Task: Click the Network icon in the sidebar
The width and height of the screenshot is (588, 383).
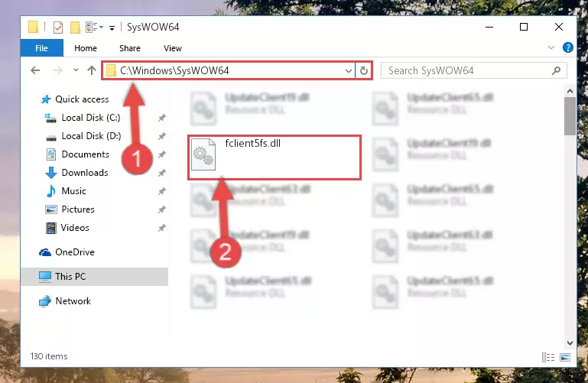Action: point(45,301)
